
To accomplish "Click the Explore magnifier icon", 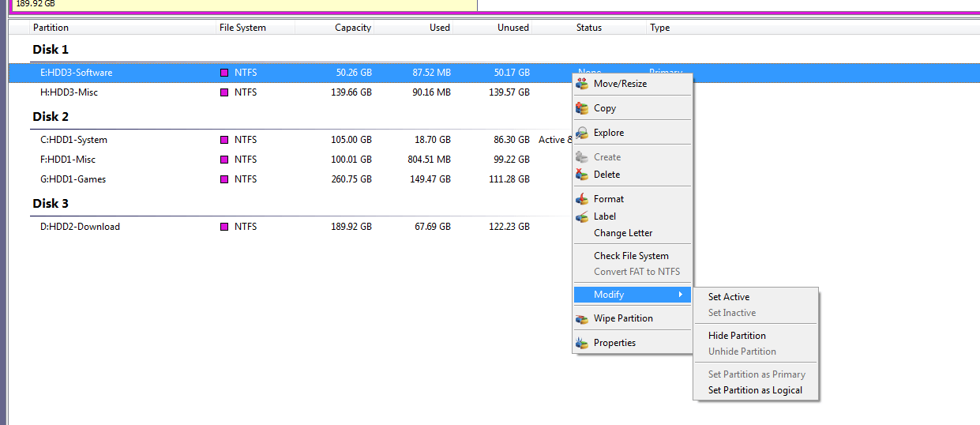I will tap(582, 133).
